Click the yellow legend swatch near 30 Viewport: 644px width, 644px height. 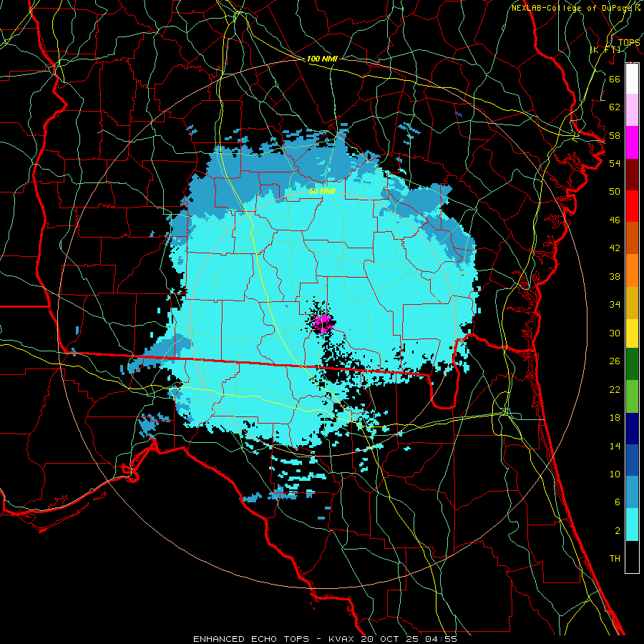pyautogui.click(x=632, y=333)
